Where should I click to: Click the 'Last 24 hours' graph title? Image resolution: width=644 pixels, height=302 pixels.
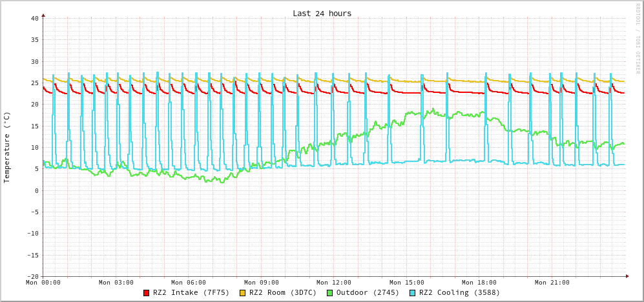click(322, 14)
